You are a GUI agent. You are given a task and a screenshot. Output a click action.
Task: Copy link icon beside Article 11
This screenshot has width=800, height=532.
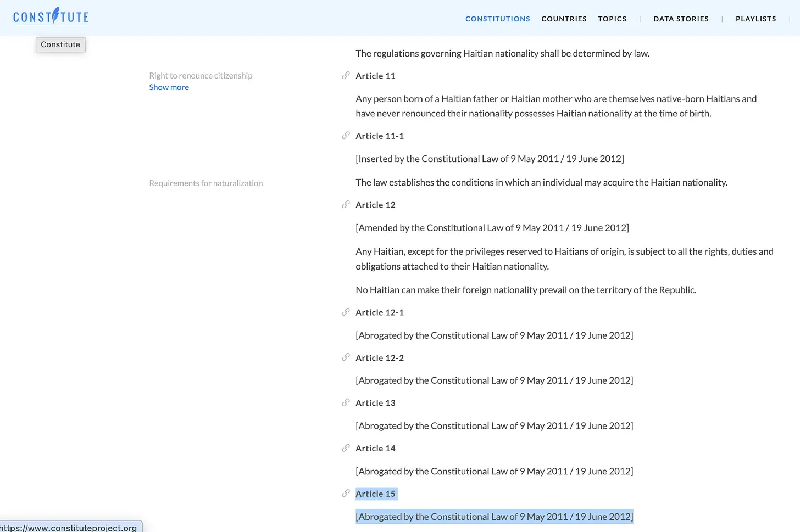(346, 76)
